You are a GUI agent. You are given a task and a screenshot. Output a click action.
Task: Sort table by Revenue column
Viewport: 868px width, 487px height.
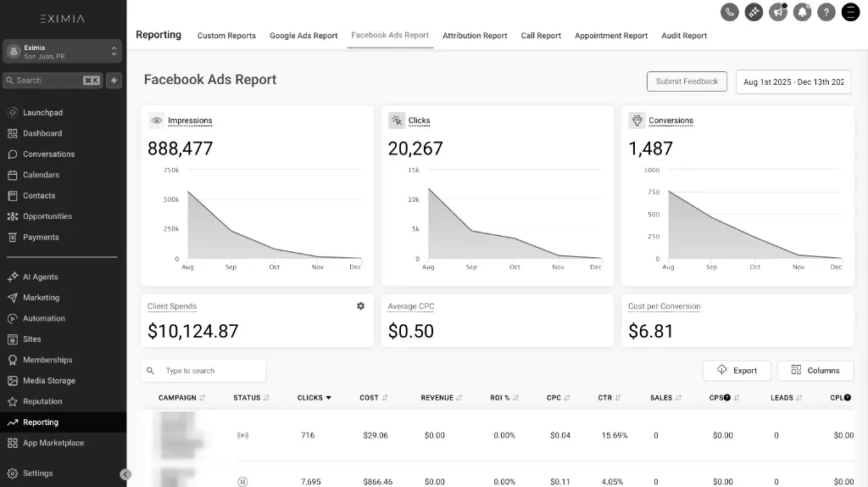(442, 398)
